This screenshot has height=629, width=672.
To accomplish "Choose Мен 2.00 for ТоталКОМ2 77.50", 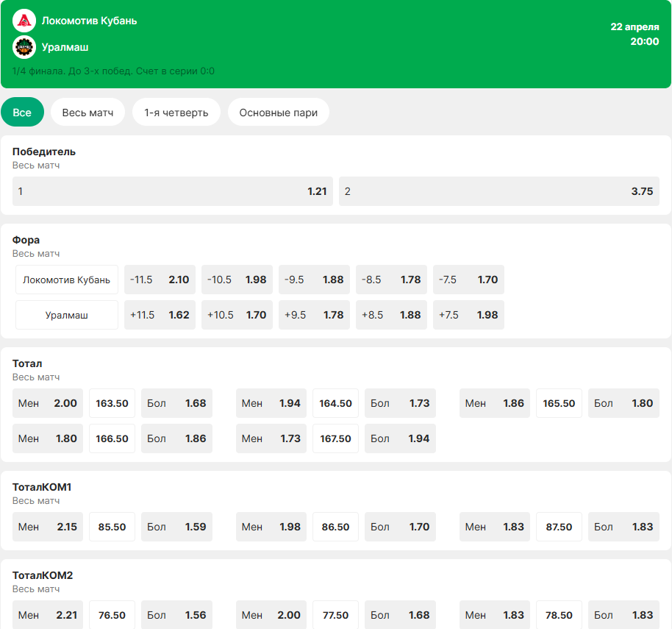I will [x=271, y=615].
